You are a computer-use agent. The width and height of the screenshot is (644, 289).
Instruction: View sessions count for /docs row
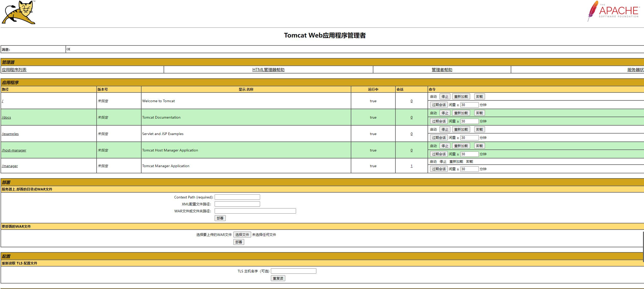tap(411, 117)
